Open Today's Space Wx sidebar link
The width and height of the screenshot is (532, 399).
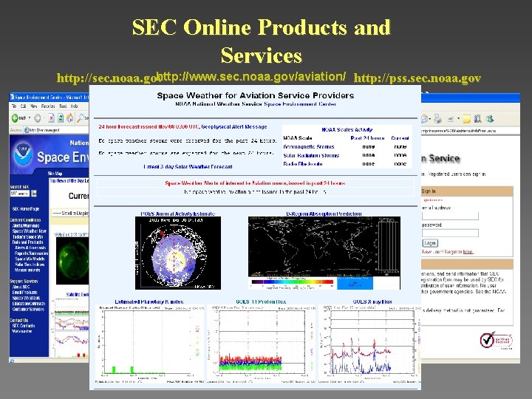pyautogui.click(x=28, y=236)
